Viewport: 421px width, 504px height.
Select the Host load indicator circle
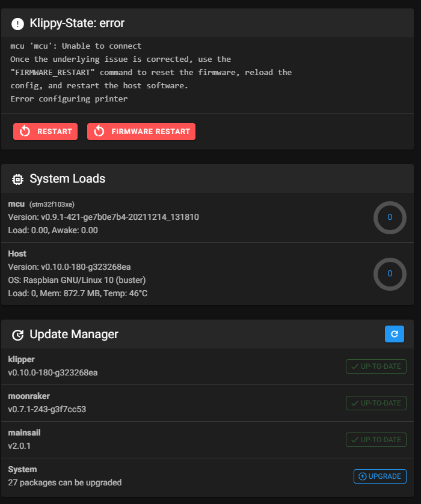(390, 274)
